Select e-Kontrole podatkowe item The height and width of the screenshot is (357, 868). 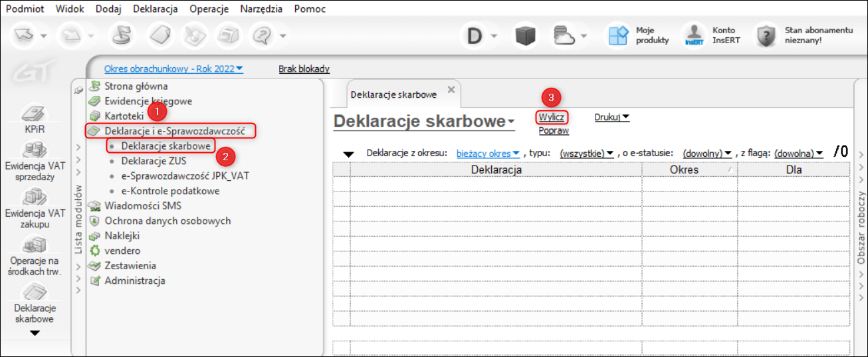(x=171, y=191)
